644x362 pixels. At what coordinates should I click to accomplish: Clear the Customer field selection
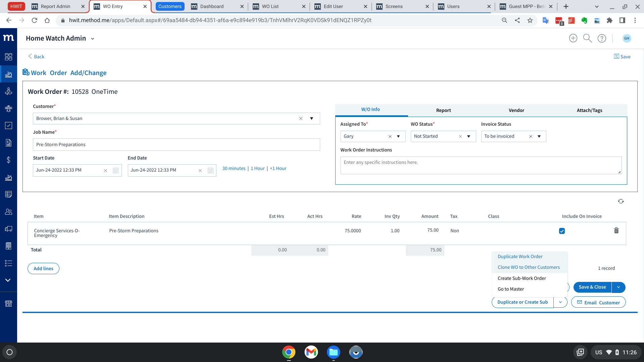click(301, 118)
